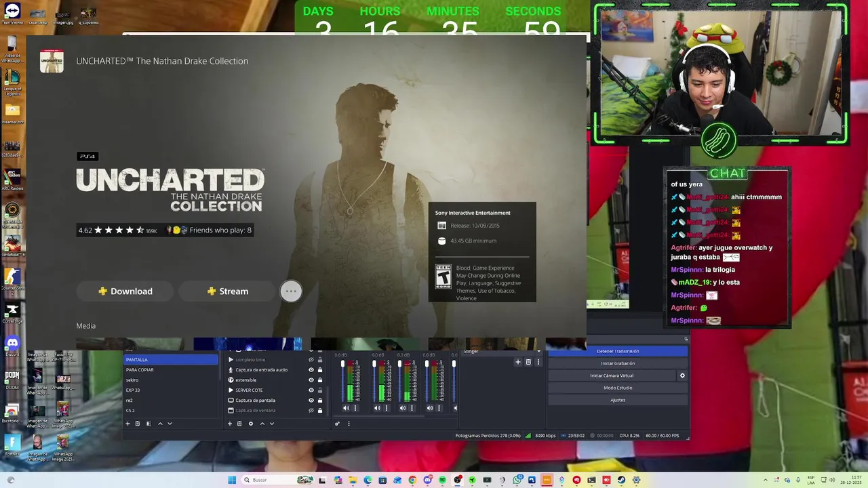Viewport: 868px width, 488px height.
Task: Add a new scene with plus icon
Action: [x=127, y=424]
